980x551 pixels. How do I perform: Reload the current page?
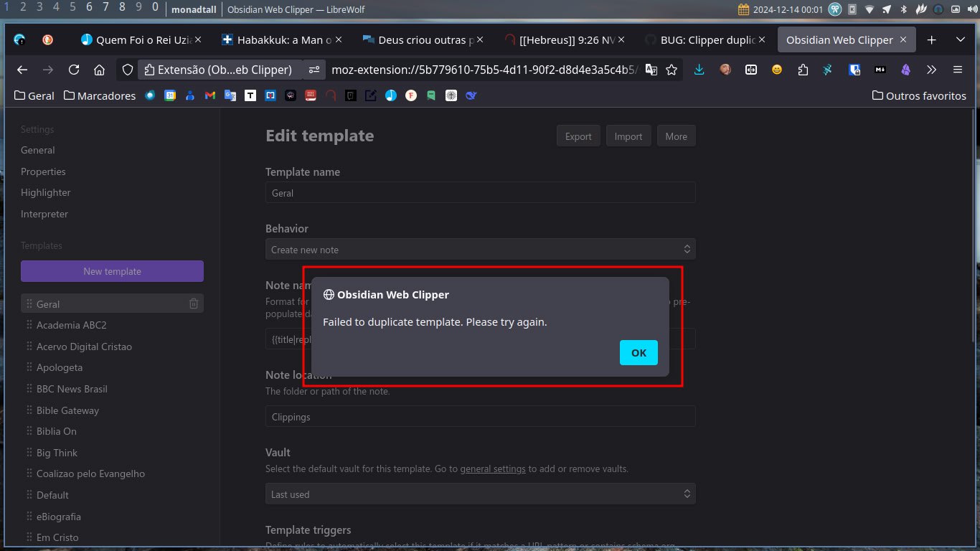pos(73,70)
